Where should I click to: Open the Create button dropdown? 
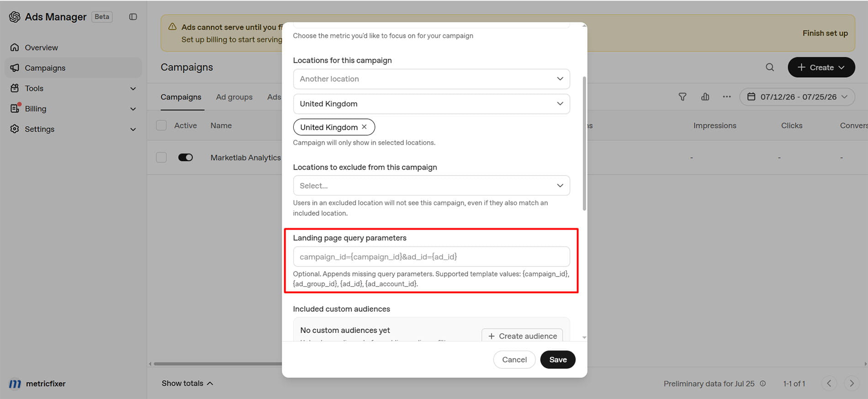coord(821,67)
